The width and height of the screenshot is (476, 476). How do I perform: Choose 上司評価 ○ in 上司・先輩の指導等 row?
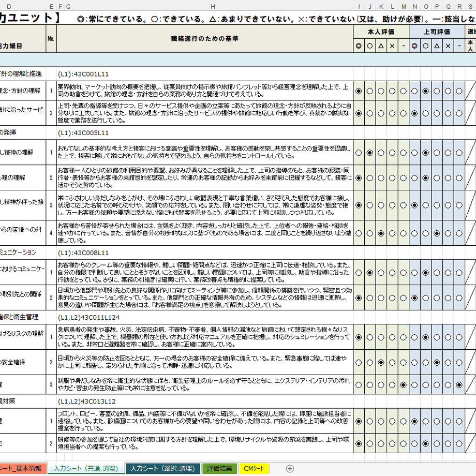(x=426, y=113)
